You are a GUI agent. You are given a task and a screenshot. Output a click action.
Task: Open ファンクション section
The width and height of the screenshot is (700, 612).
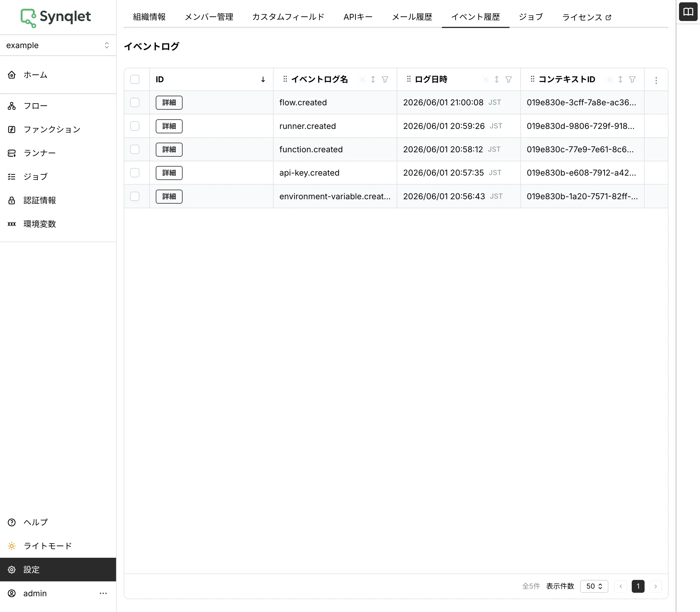click(x=58, y=130)
